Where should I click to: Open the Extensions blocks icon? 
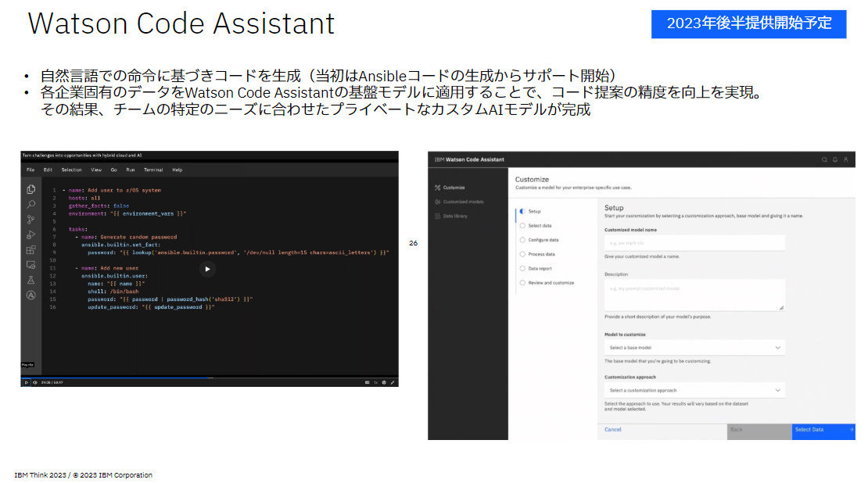pos(30,250)
